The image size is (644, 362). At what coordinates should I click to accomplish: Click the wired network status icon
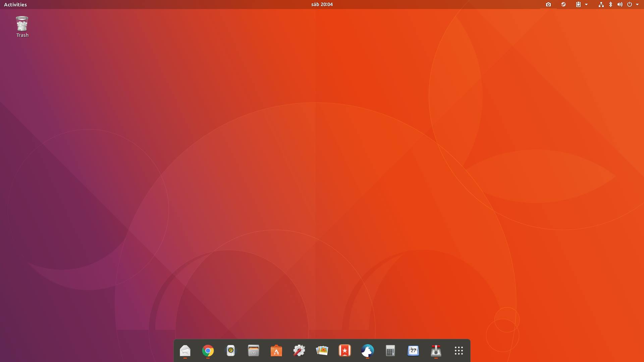[601, 4]
